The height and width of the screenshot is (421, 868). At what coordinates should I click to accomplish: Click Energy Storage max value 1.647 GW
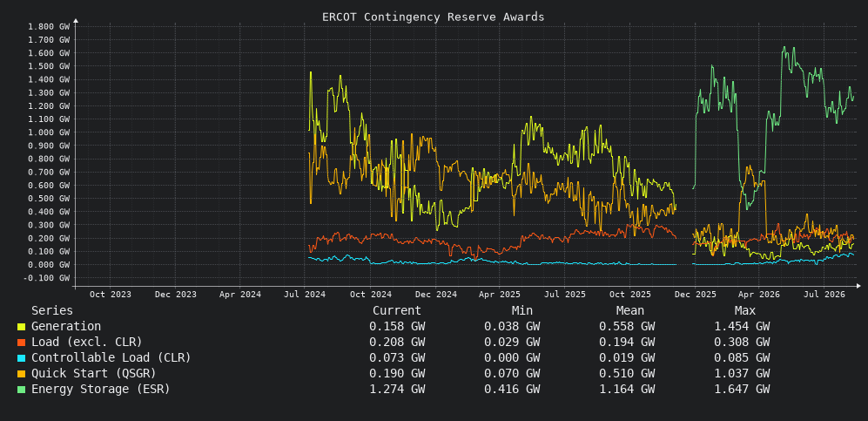(x=742, y=389)
